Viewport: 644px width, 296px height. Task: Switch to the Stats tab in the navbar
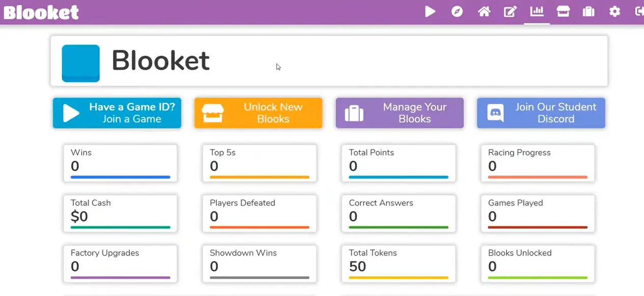pos(536,11)
